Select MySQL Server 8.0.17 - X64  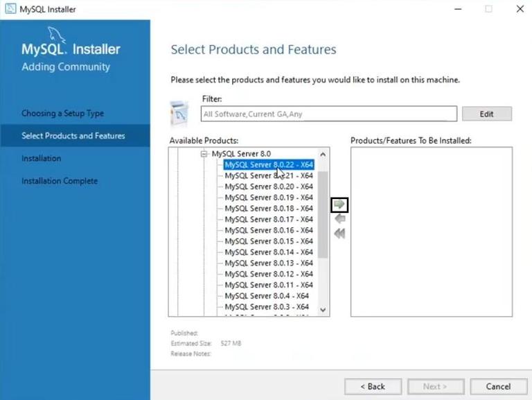pyautogui.click(x=269, y=219)
